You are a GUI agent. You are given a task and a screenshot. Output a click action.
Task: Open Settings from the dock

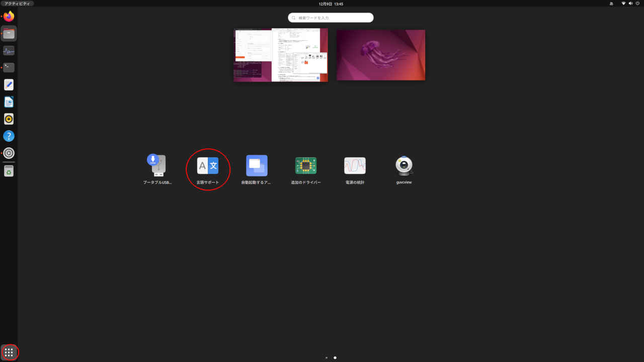[x=9, y=153]
